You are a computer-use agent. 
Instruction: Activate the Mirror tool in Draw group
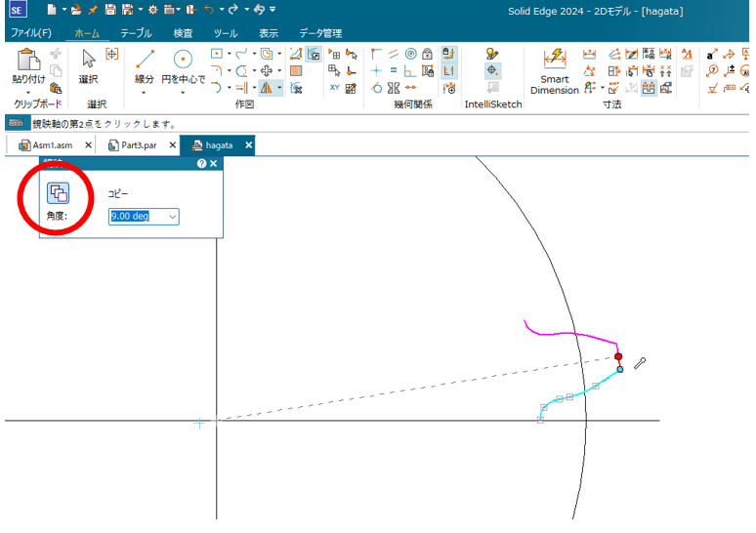(266, 88)
